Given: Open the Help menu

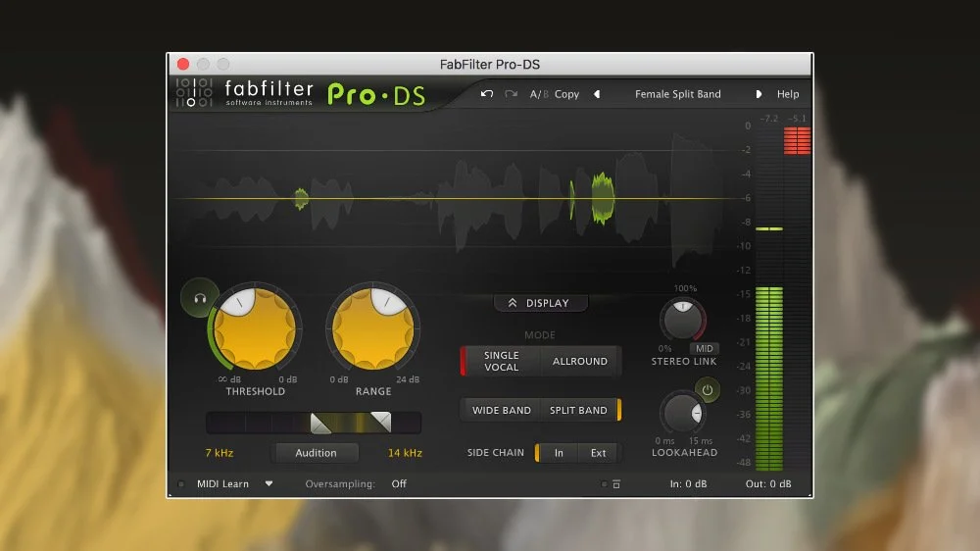Looking at the screenshot, I should [x=788, y=94].
